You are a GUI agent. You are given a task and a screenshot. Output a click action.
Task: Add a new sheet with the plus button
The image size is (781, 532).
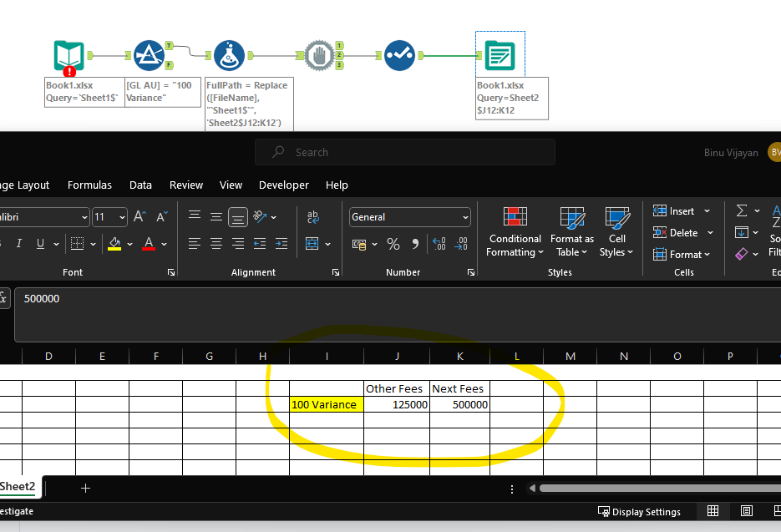[85, 487]
